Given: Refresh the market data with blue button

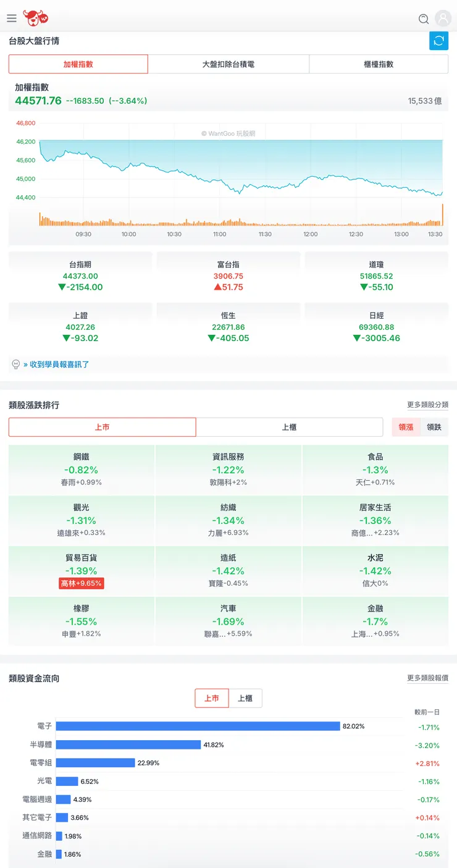Looking at the screenshot, I should click(x=438, y=41).
